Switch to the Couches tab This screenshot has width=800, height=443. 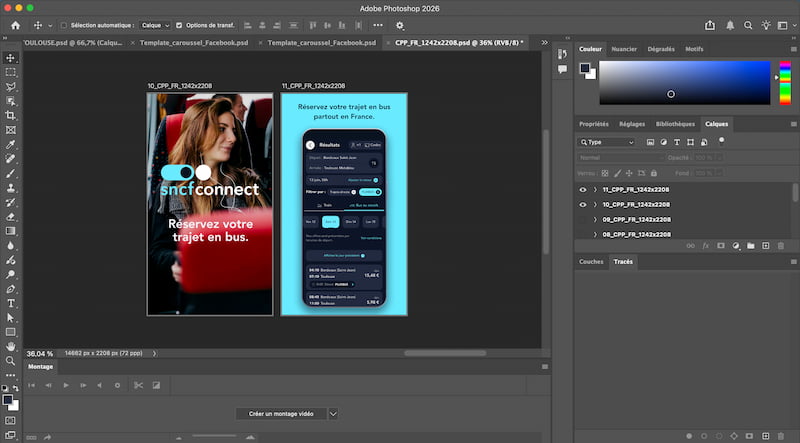click(x=591, y=261)
